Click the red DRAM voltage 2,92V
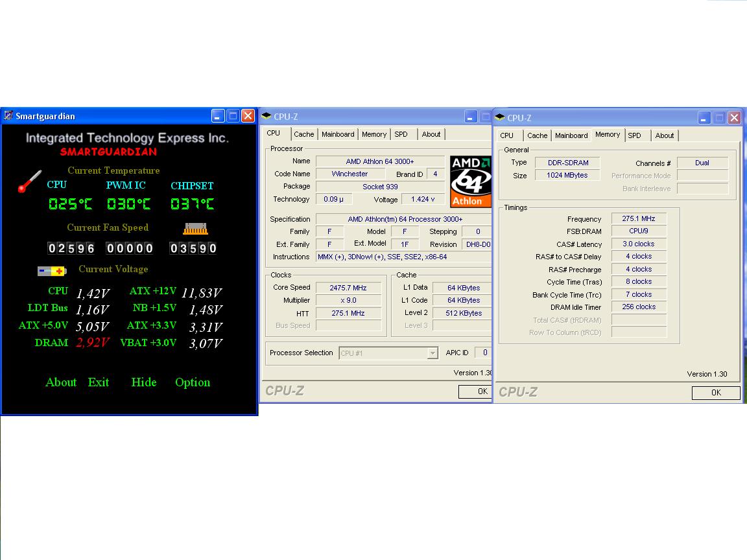The height and width of the screenshot is (560, 747). pos(93,343)
